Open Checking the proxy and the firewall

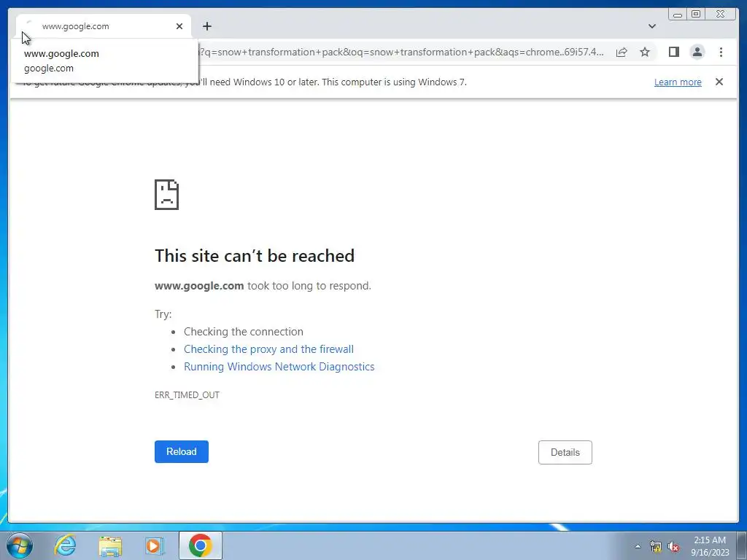[x=268, y=349]
